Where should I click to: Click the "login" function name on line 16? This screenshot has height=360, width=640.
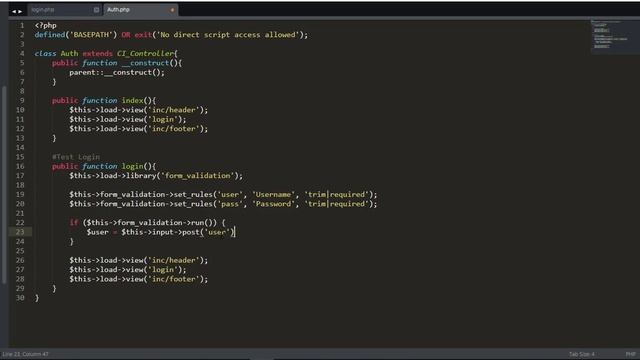[x=133, y=166]
